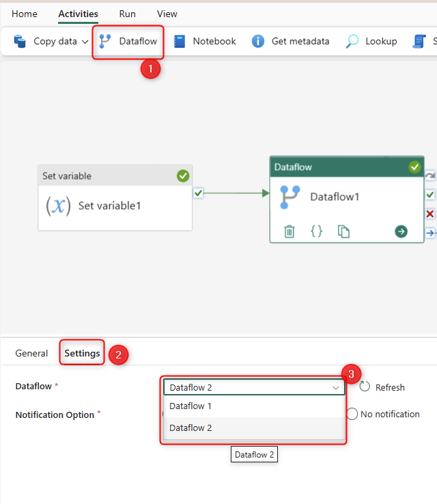The image size is (437, 504).
Task: Click the on-success checkbox of Set variable
Action: point(198,193)
